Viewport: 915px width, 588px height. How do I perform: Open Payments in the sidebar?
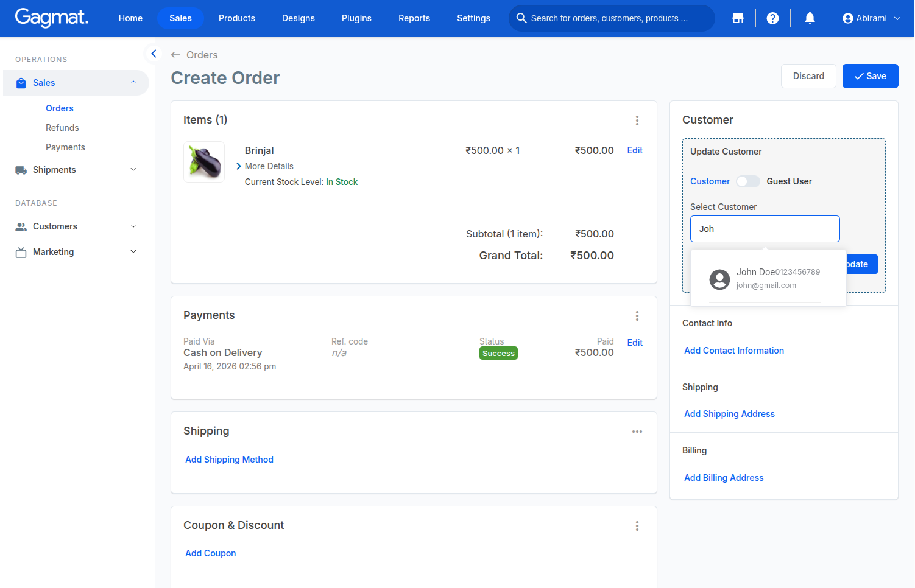(x=65, y=147)
